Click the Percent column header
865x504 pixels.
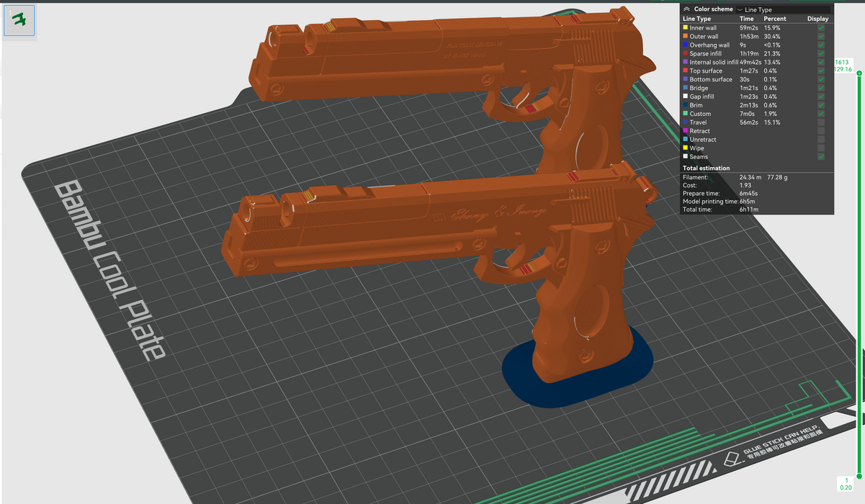point(775,19)
